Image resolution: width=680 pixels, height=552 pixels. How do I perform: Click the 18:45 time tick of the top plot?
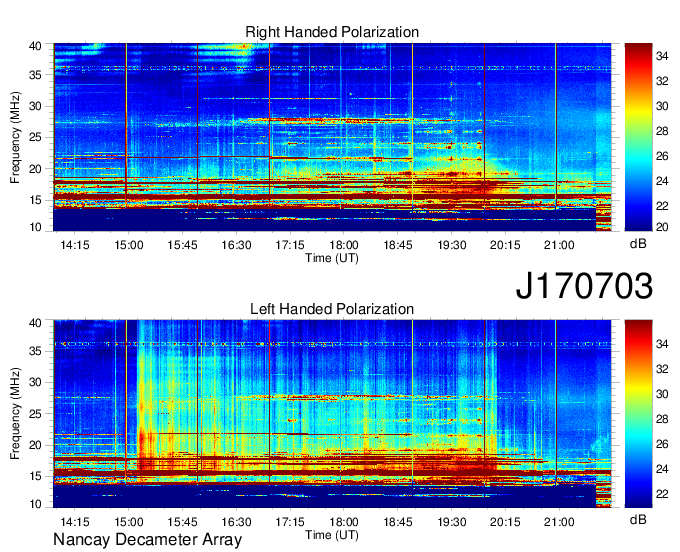(x=398, y=245)
